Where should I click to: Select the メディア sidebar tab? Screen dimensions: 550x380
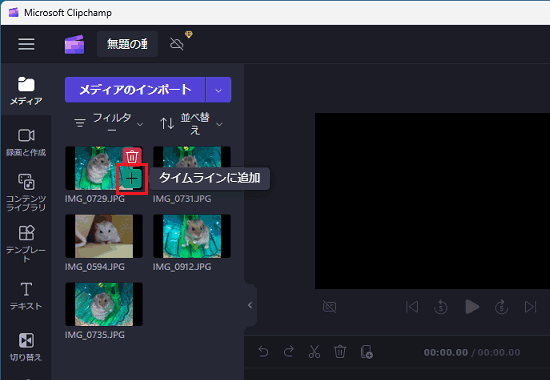tap(26, 91)
